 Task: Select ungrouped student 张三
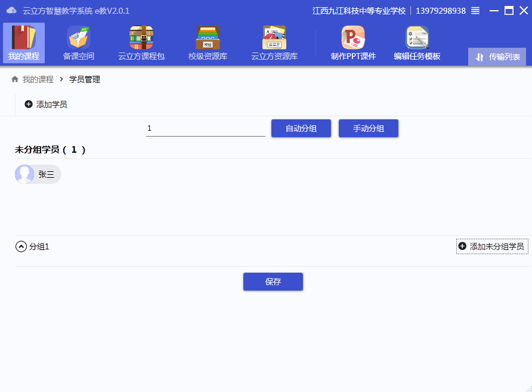pos(38,174)
